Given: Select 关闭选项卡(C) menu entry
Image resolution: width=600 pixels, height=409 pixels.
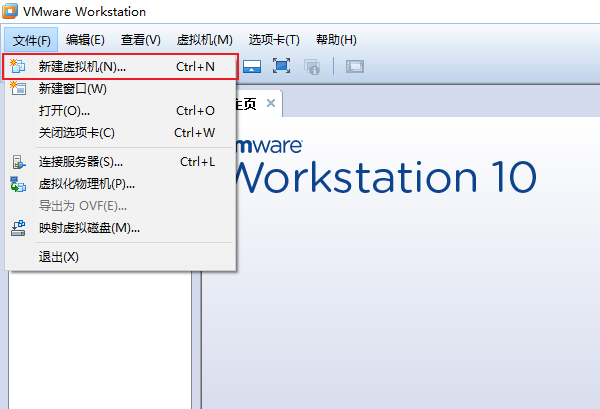Looking at the screenshot, I should click(x=121, y=133).
